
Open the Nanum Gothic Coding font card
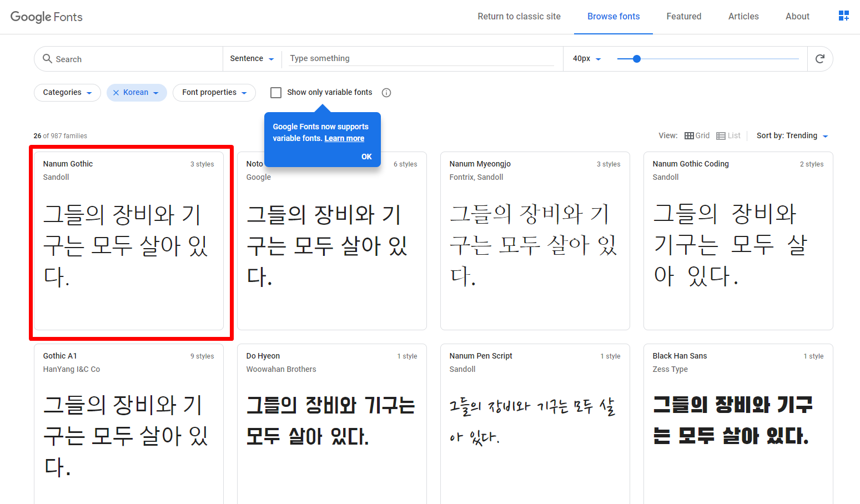738,241
